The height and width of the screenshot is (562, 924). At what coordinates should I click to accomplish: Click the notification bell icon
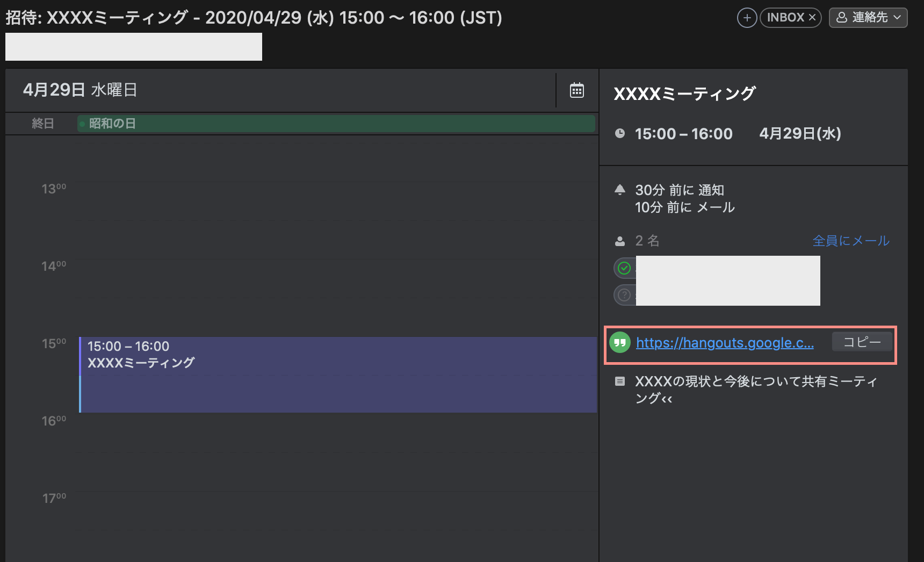(620, 190)
